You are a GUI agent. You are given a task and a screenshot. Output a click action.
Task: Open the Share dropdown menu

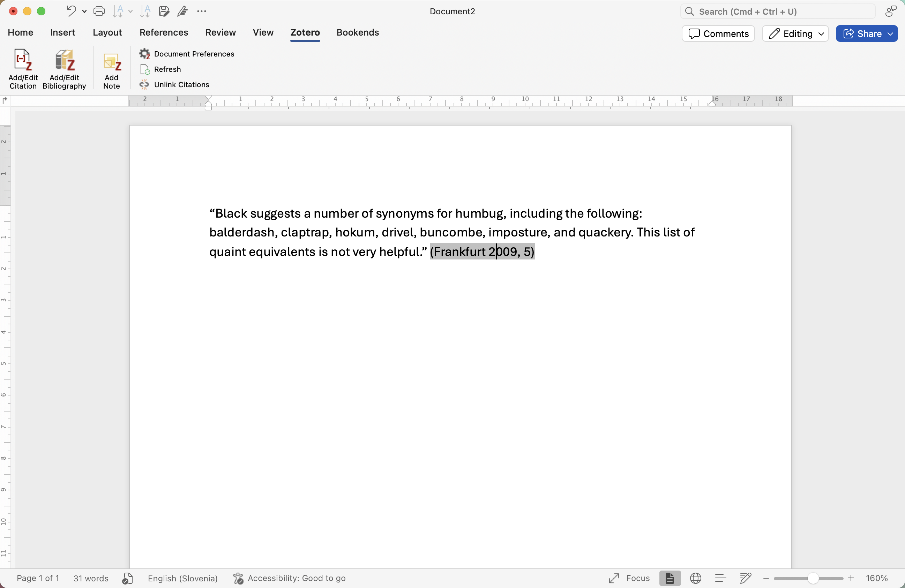[x=890, y=33]
